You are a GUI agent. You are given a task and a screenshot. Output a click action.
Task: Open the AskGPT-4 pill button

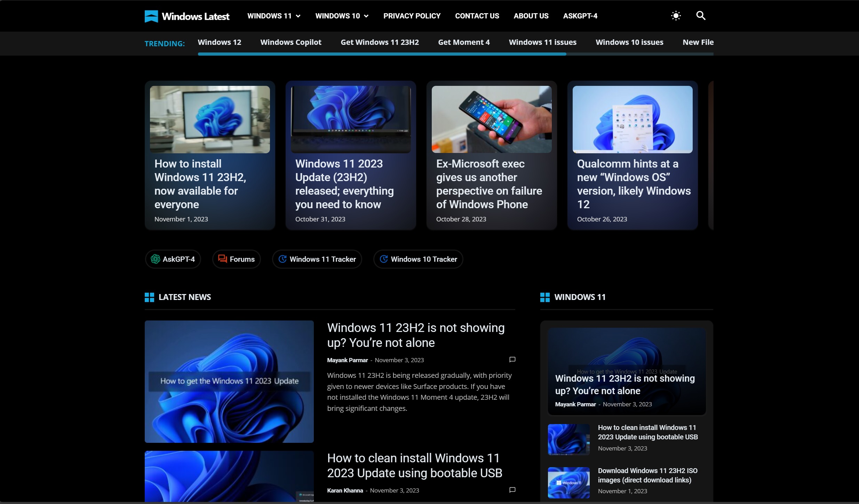click(x=173, y=259)
